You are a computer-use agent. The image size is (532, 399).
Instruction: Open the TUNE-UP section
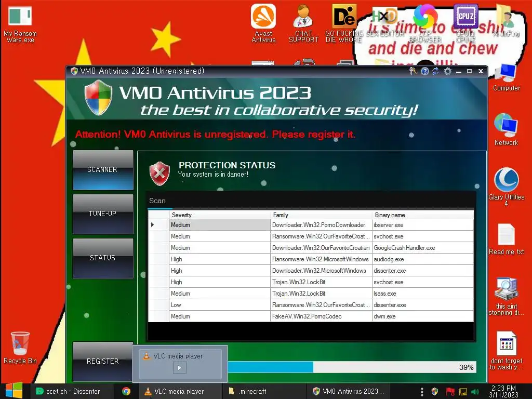pos(103,214)
